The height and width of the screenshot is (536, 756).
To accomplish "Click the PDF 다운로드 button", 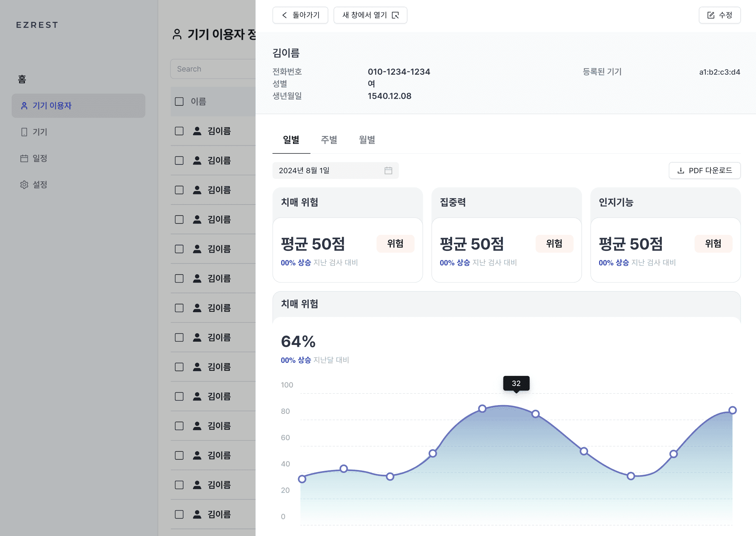I will click(705, 171).
